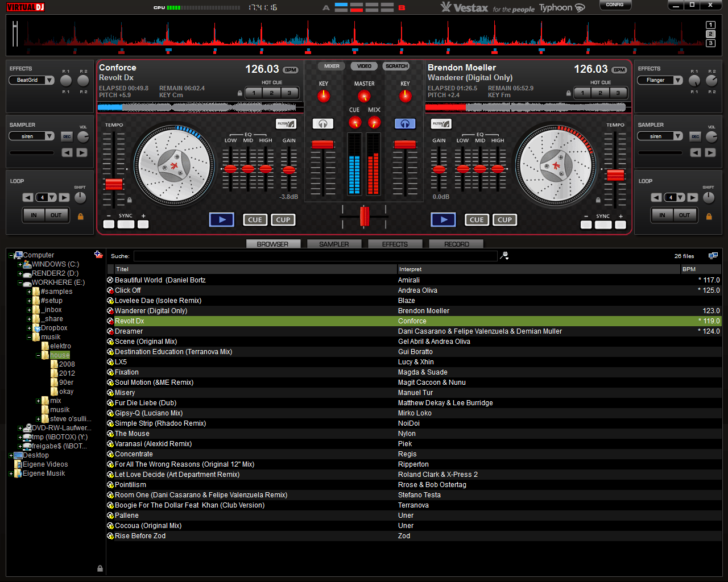Image resolution: width=728 pixels, height=582 pixels.
Task: Click right deck loop OUT button
Action: coord(684,215)
